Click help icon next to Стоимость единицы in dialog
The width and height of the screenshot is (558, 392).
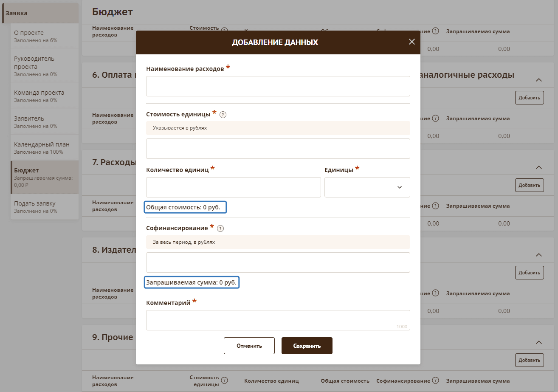click(x=223, y=115)
